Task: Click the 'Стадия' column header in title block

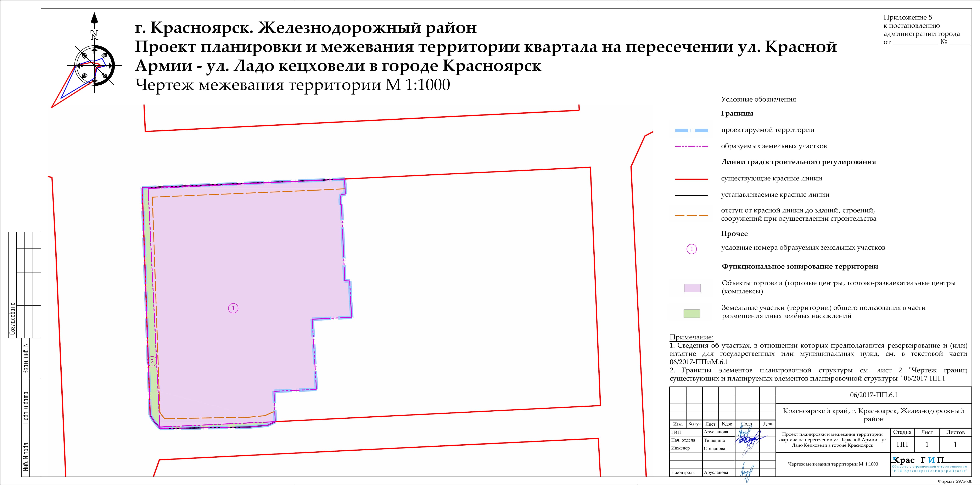Action: [x=902, y=432]
